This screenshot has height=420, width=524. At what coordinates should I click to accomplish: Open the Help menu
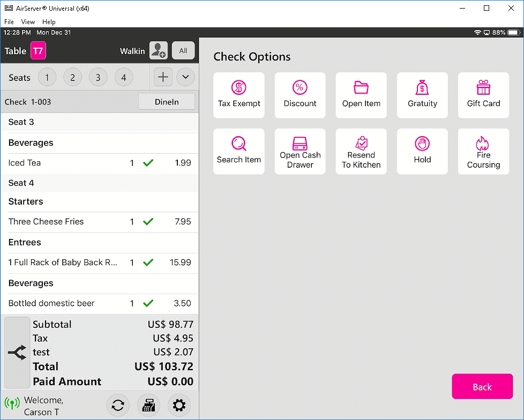click(49, 22)
